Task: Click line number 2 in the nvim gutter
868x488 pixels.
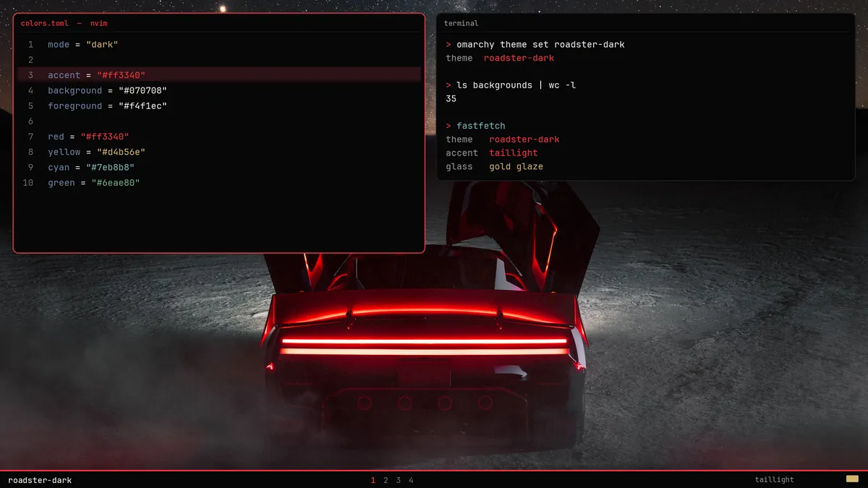Action: click(x=31, y=60)
